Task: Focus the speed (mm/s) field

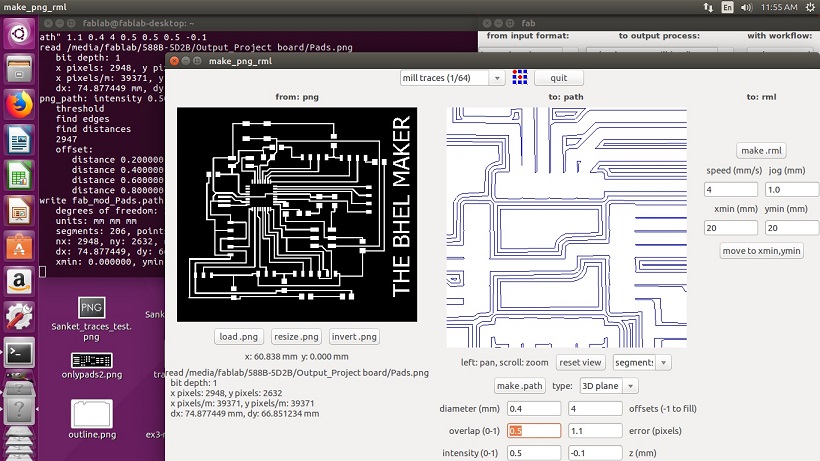Action: [731, 189]
